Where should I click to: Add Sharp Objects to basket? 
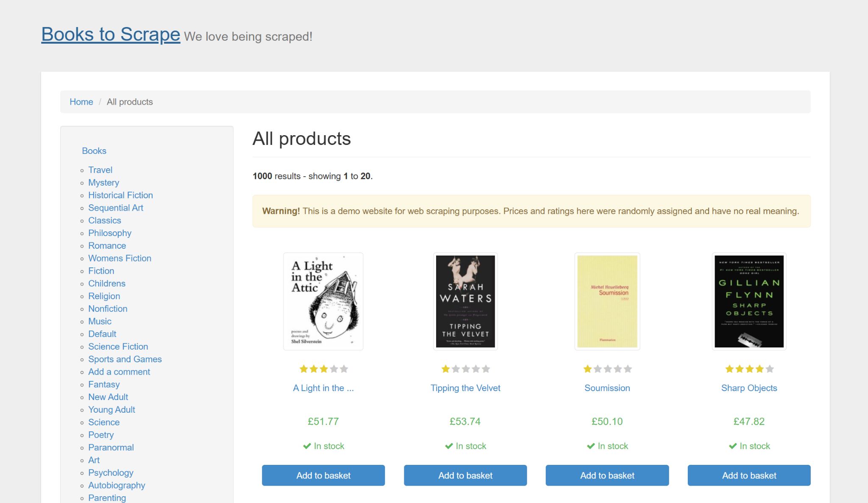[749, 475]
